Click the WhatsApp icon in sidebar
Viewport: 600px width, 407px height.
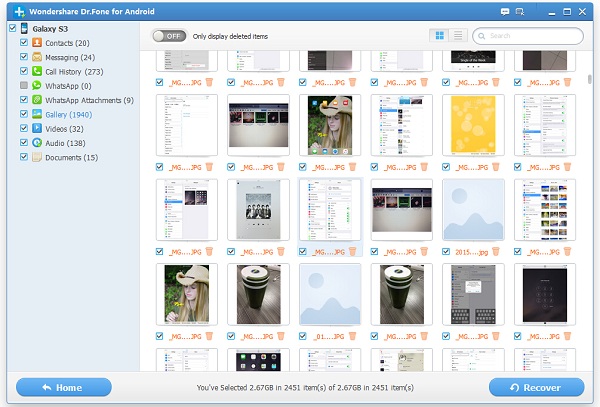pyautogui.click(x=37, y=85)
